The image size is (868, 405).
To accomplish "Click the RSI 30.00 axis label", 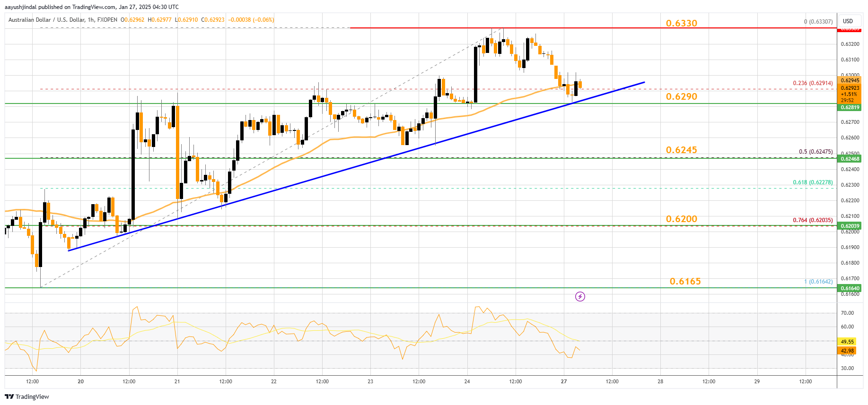I will pos(847,368).
